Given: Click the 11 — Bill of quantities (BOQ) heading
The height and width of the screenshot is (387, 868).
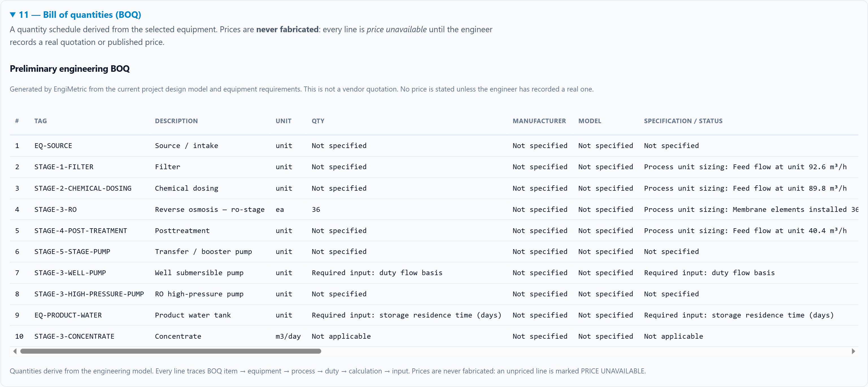Looking at the screenshot, I should click(80, 15).
